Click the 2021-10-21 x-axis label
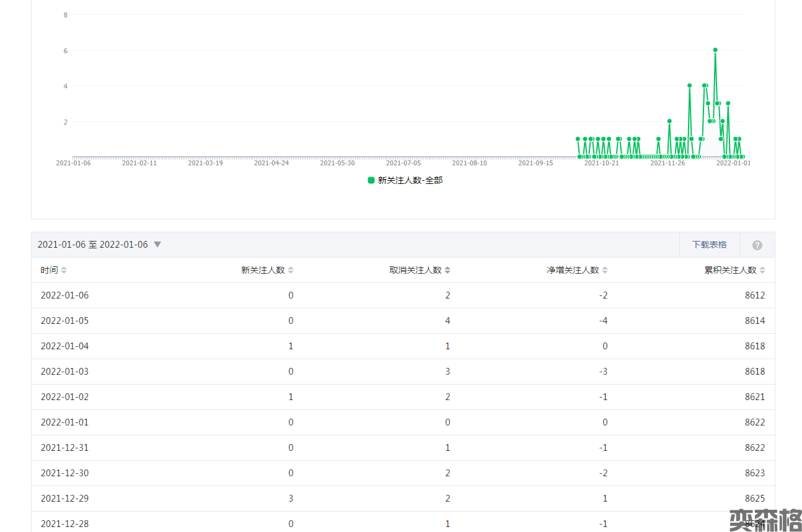 click(601, 163)
